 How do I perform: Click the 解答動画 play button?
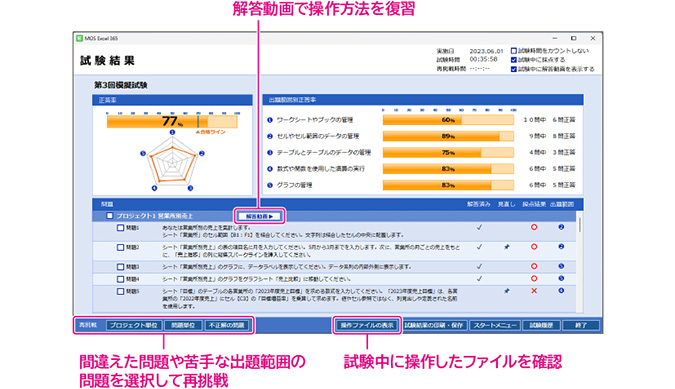260,216
